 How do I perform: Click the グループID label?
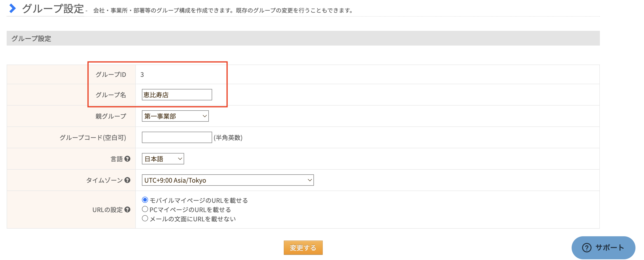point(111,74)
